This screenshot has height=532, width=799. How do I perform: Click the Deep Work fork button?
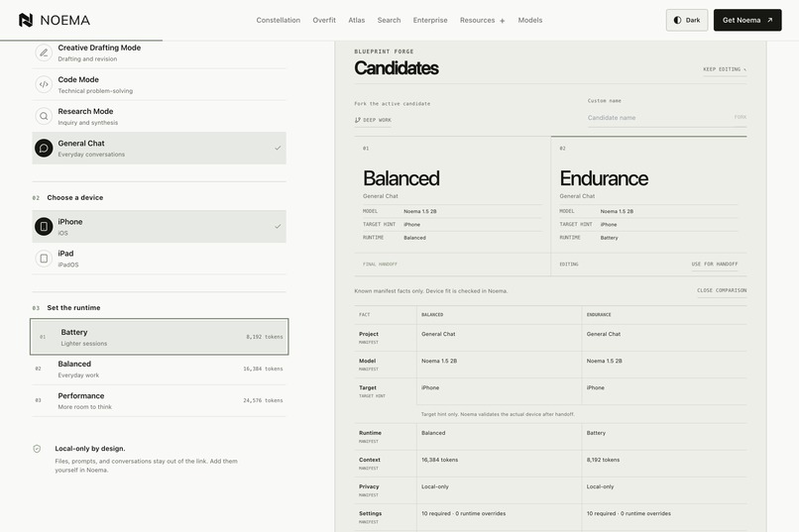click(373, 120)
